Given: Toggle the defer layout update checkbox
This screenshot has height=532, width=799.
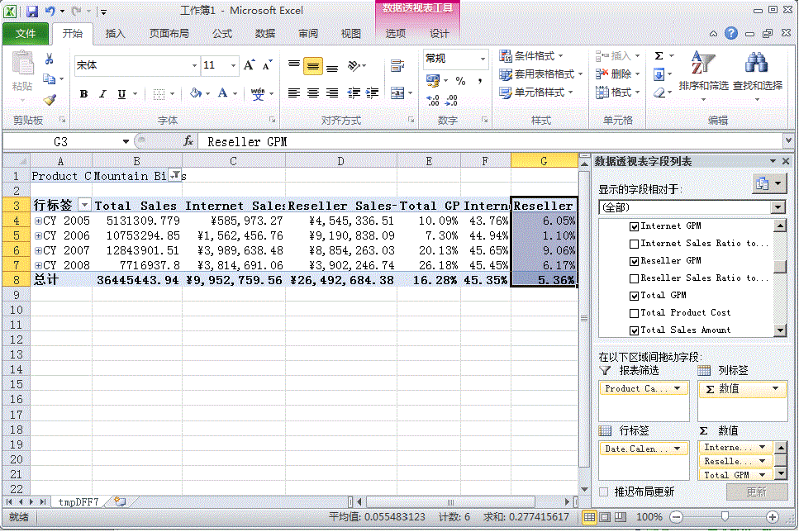Looking at the screenshot, I should point(603,492).
